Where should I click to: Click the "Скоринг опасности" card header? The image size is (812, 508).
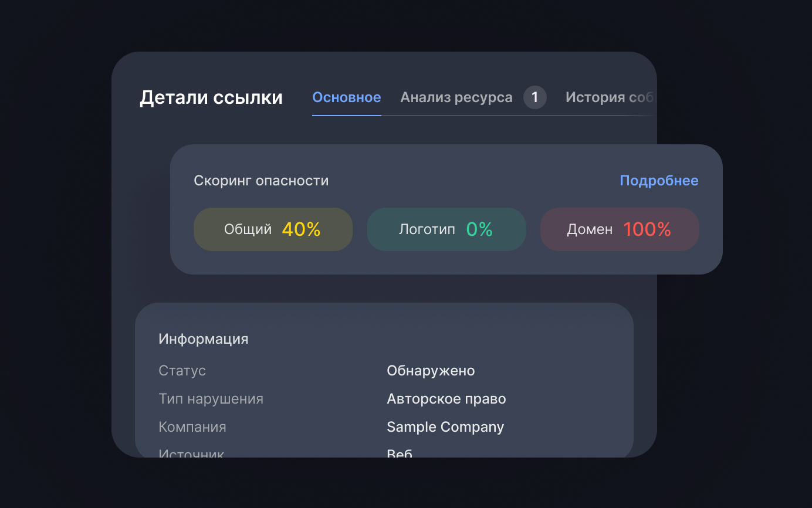[x=261, y=181]
